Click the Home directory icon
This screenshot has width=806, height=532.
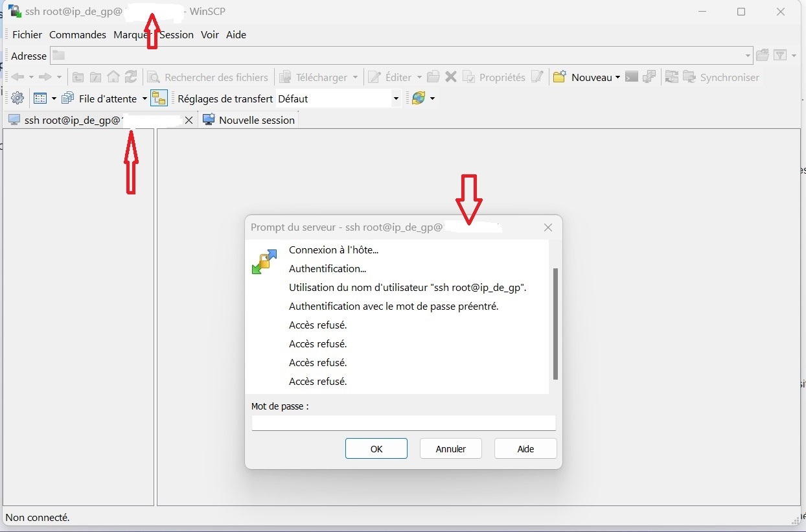pos(113,77)
